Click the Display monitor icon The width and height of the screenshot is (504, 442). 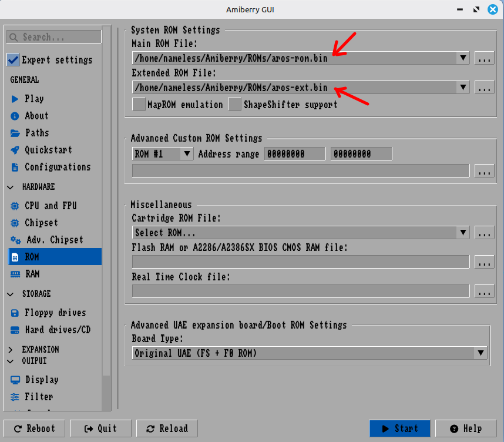click(15, 380)
